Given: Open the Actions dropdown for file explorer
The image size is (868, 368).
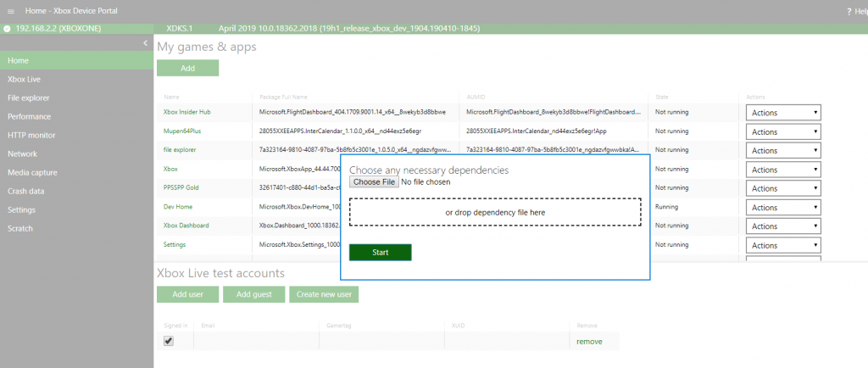Looking at the screenshot, I should tap(783, 151).
